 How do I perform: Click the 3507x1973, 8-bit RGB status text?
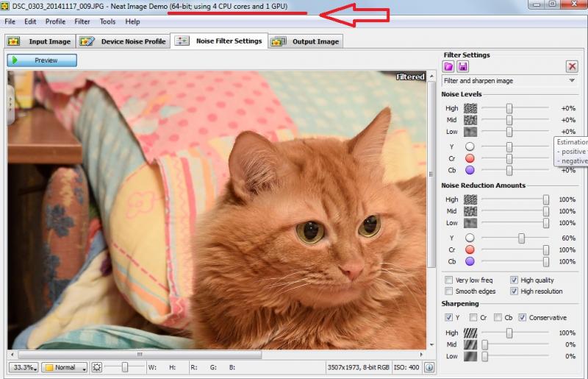(x=358, y=367)
